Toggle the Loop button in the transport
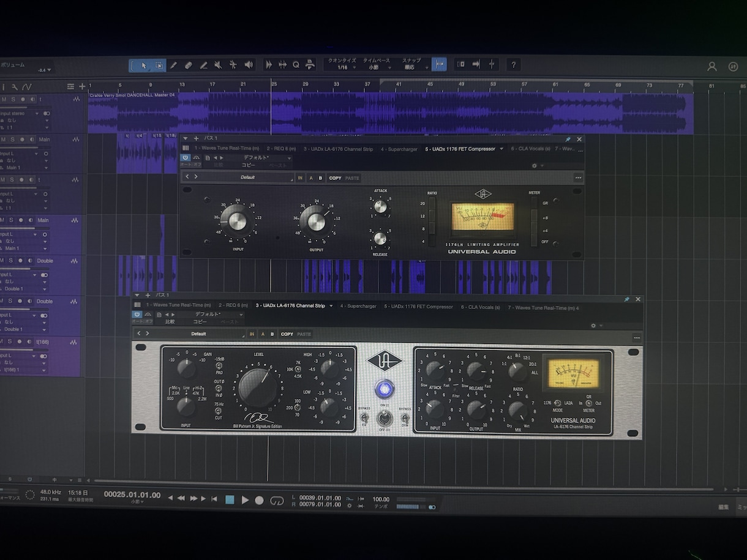The image size is (747, 560). point(277,500)
